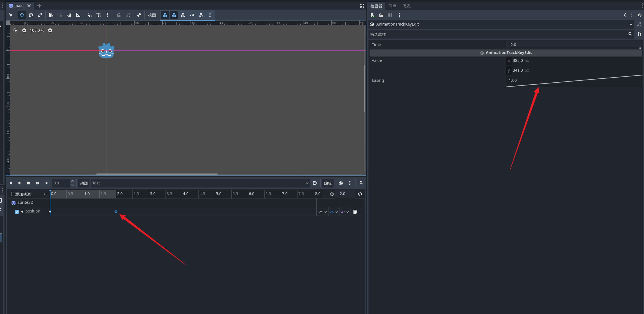Viewport: 644px width, 314px height.
Task: Click the lock selected node icon
Action: [x=119, y=15]
